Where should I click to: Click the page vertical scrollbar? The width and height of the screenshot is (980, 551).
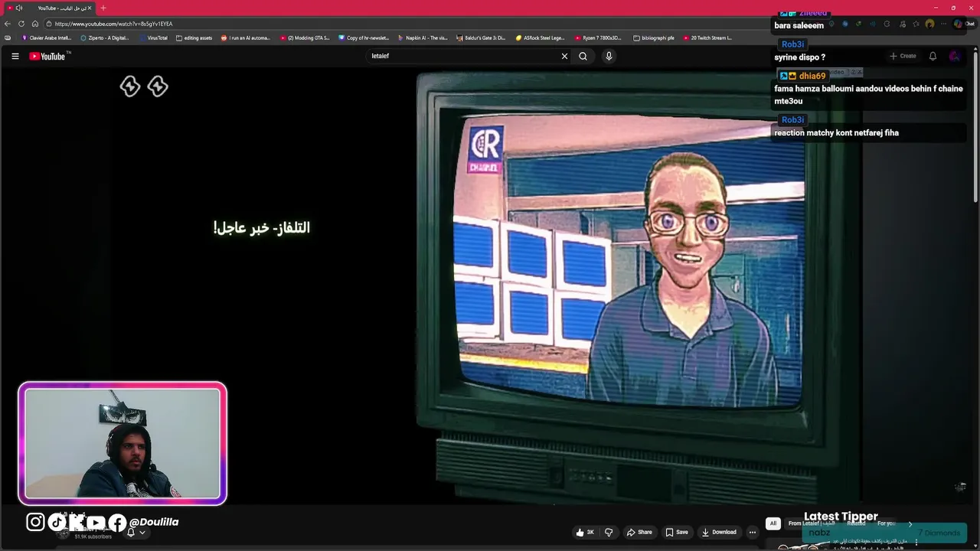(975, 126)
